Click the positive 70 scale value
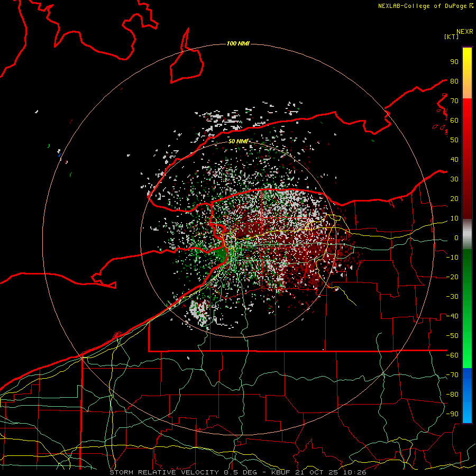This screenshot has width=476, height=476. (454, 101)
